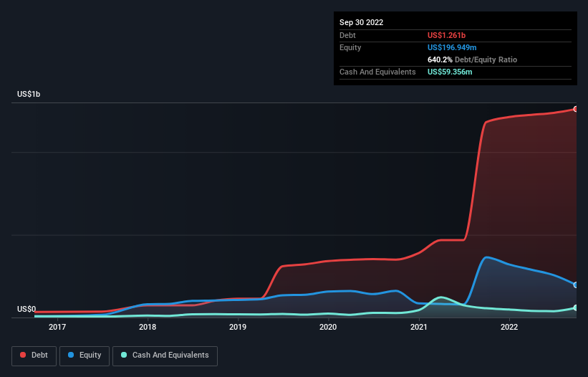Click the Equity row label in tooltip
Screen dimensions: 588x377
[x=350, y=47]
